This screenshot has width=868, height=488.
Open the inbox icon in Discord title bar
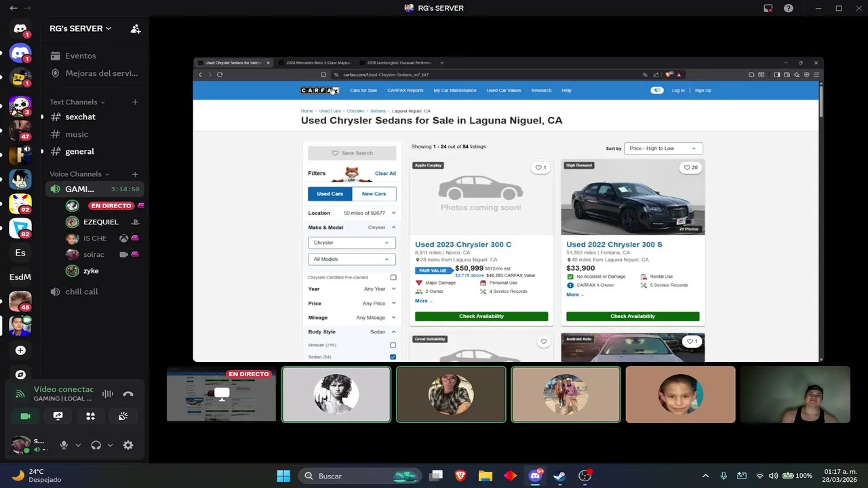[x=768, y=8]
